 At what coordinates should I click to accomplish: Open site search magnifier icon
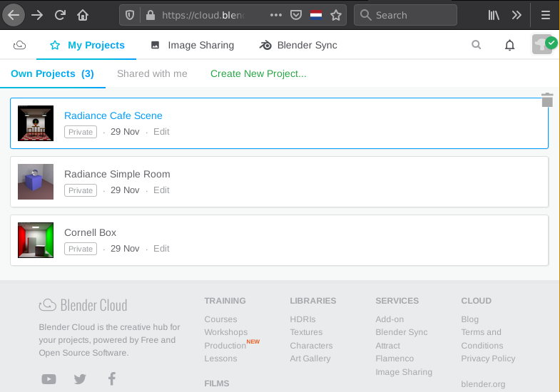click(476, 45)
